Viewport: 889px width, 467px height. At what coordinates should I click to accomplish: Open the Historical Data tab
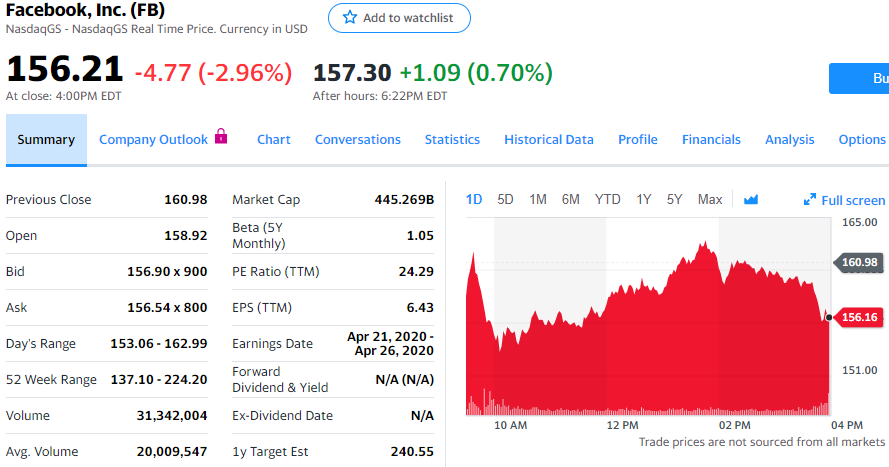point(549,140)
